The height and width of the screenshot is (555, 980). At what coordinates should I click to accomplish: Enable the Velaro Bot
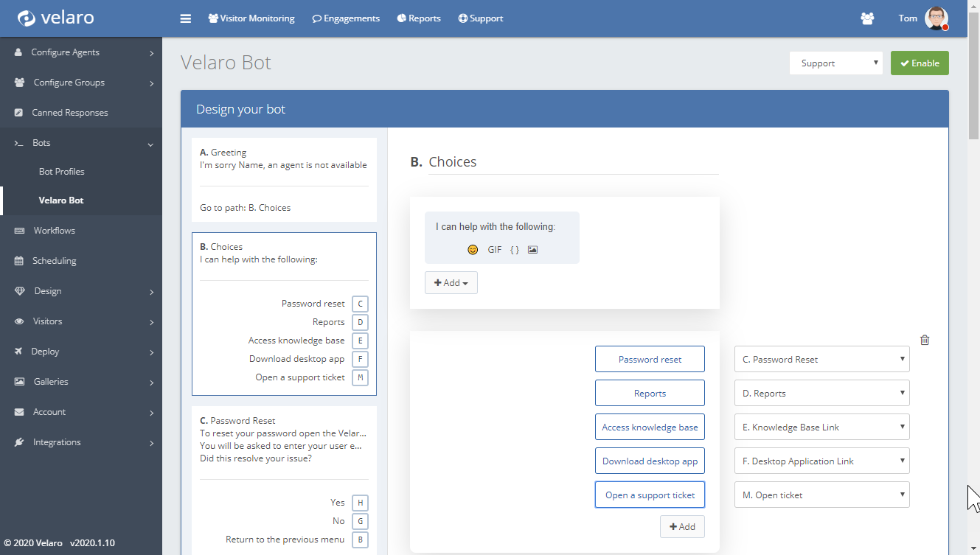[x=920, y=63]
